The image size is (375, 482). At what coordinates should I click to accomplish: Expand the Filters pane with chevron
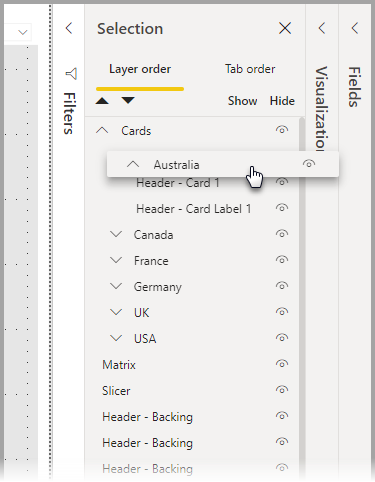coord(69,28)
